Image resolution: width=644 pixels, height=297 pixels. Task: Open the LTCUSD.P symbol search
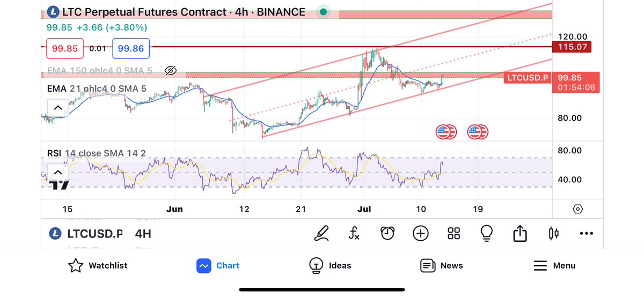86,234
